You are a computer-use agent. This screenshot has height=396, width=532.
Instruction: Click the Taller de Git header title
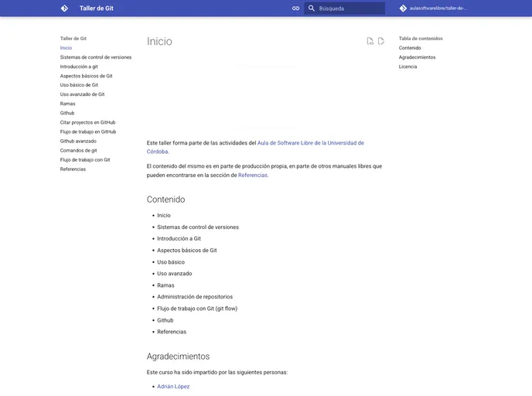click(97, 9)
